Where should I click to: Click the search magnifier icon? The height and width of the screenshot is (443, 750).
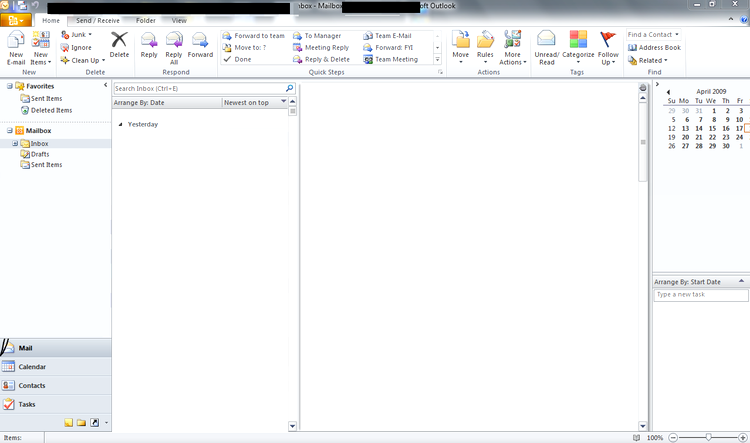tap(289, 89)
